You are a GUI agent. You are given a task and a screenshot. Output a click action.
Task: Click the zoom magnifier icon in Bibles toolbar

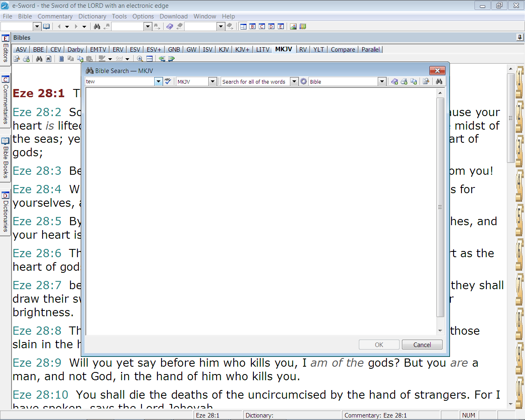click(140, 59)
